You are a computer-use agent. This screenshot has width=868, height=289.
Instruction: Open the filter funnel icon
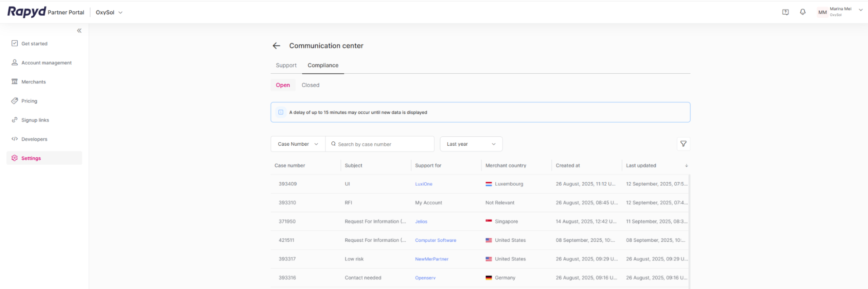point(683,144)
